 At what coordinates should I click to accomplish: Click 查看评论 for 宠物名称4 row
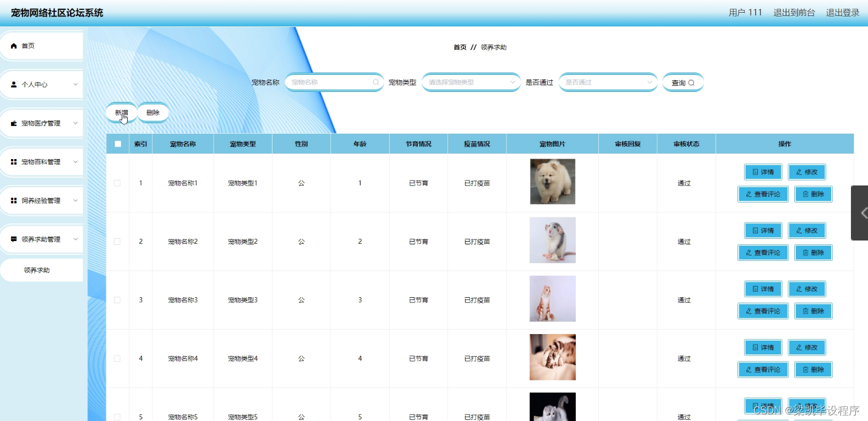pos(763,369)
